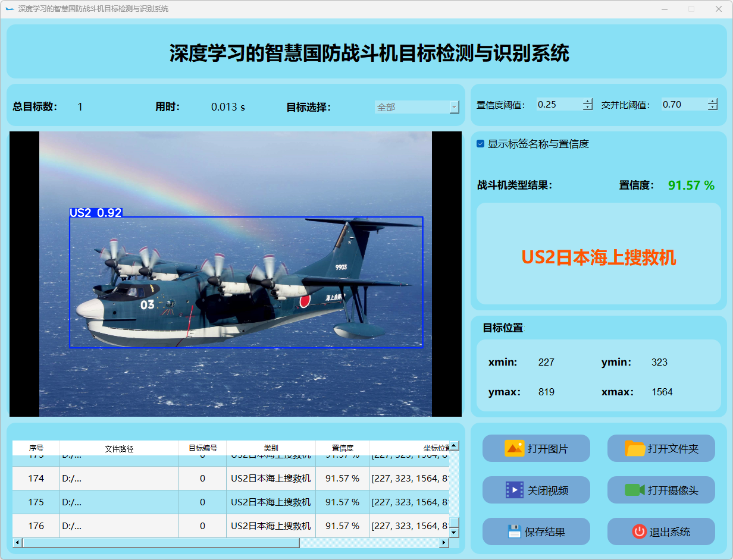Viewport: 733px width, 560px height.
Task: Click the 交并比阈值 input field
Action: point(683,105)
